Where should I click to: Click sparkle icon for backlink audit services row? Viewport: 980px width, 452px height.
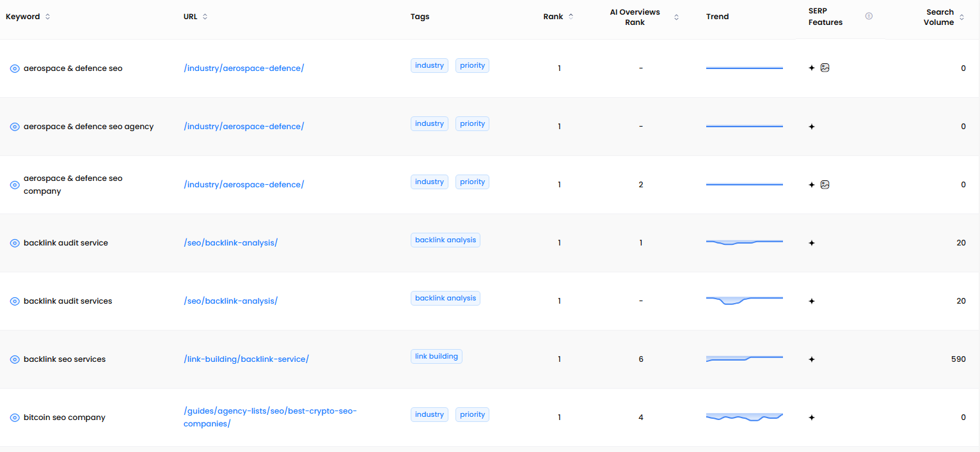click(812, 301)
